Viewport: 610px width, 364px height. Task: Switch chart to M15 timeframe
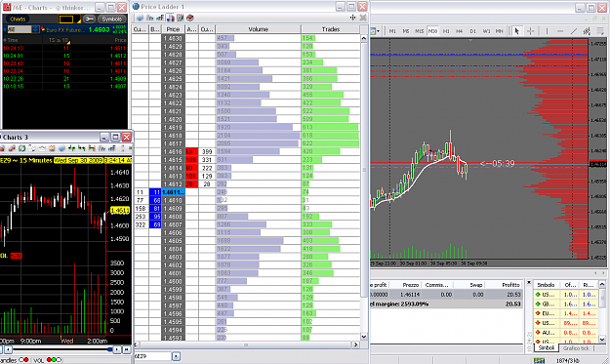point(420,31)
